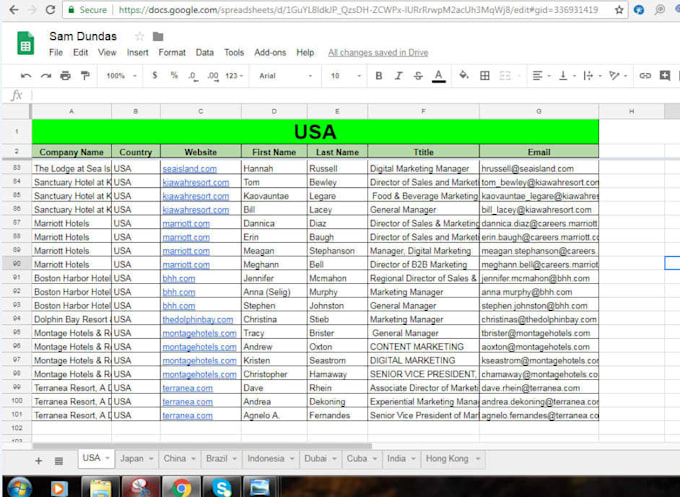This screenshot has width=680, height=497.
Task: Click the Print icon
Action: click(65, 76)
